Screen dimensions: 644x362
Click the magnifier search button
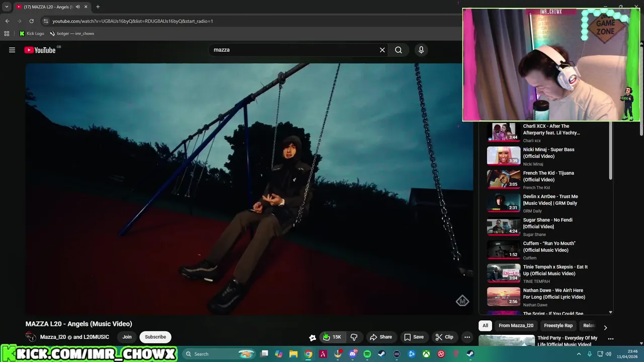[398, 50]
